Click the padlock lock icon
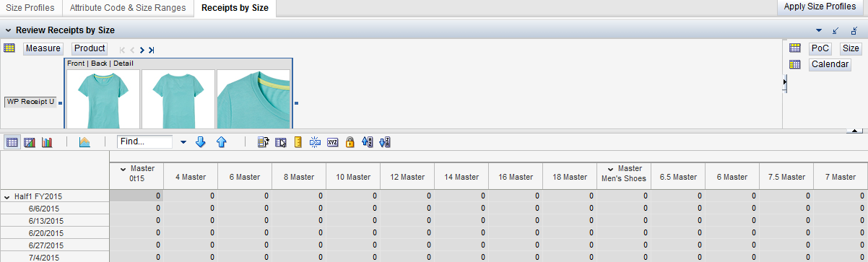 coord(350,142)
